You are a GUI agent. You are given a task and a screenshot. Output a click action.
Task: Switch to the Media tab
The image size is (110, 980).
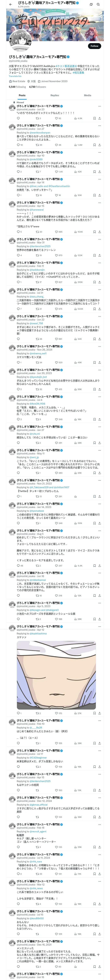pyautogui.click(x=88, y=96)
